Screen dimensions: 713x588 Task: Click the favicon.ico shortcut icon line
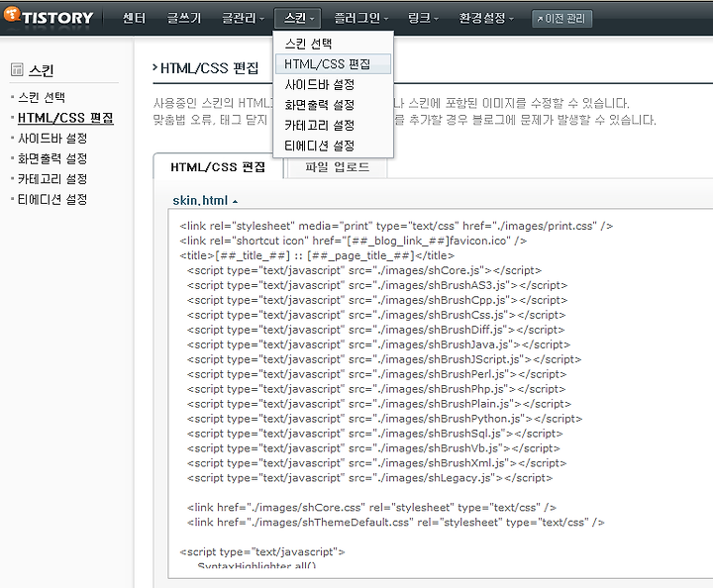[x=353, y=241]
